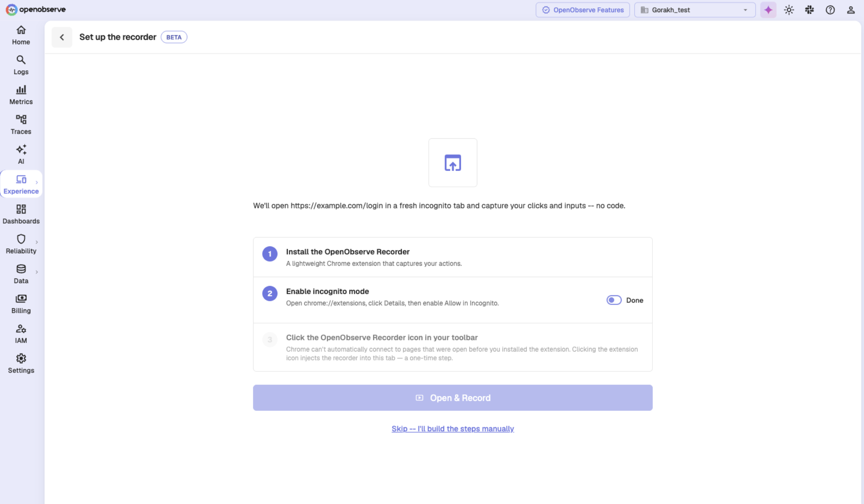Screen dimensions: 864x504
Task: Open Settings from the sidebar
Action: [x=21, y=364]
